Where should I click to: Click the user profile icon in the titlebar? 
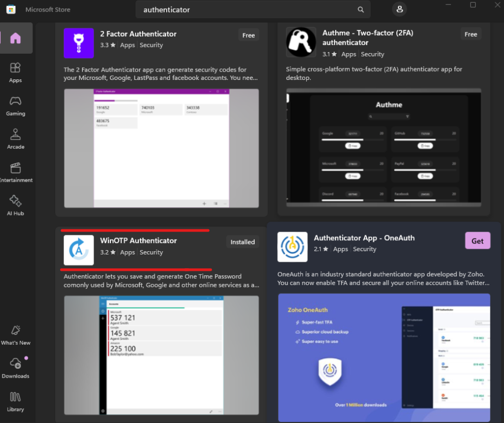pos(400,9)
